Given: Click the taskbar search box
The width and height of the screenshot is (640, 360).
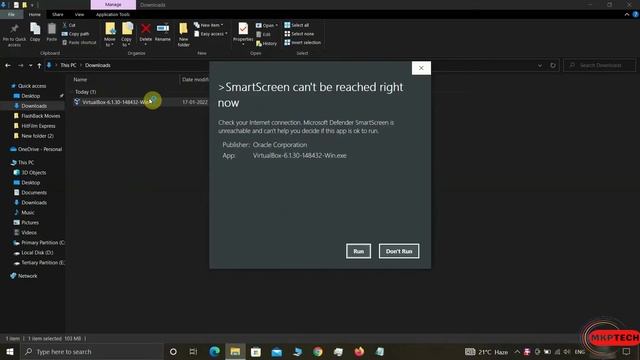Looking at the screenshot, I should click(92, 351).
